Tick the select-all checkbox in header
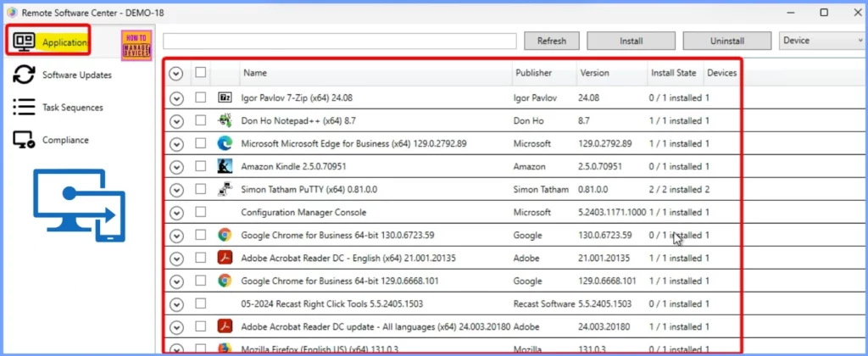Image resolution: width=868 pixels, height=356 pixels. point(200,72)
